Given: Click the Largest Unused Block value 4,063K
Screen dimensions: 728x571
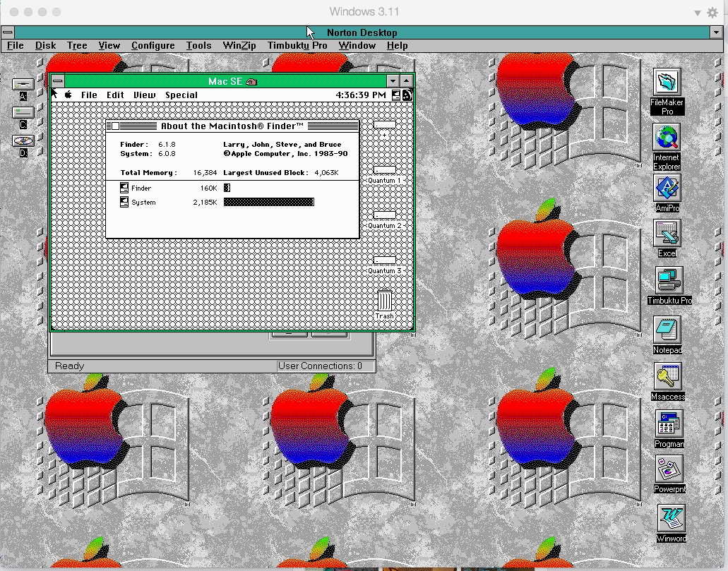Looking at the screenshot, I should [x=326, y=173].
